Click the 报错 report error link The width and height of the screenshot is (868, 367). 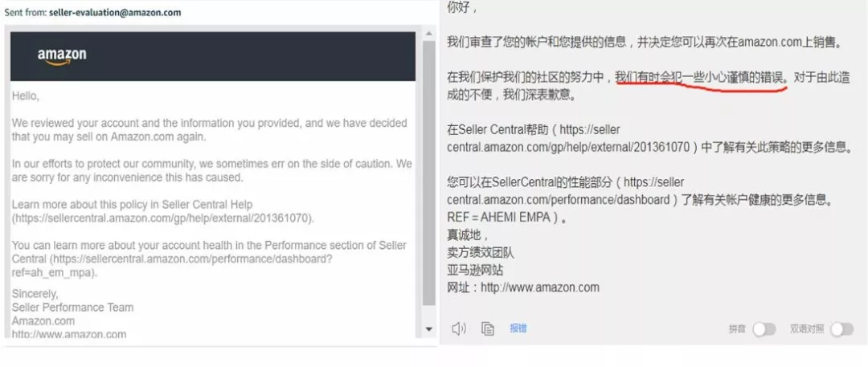click(x=518, y=328)
